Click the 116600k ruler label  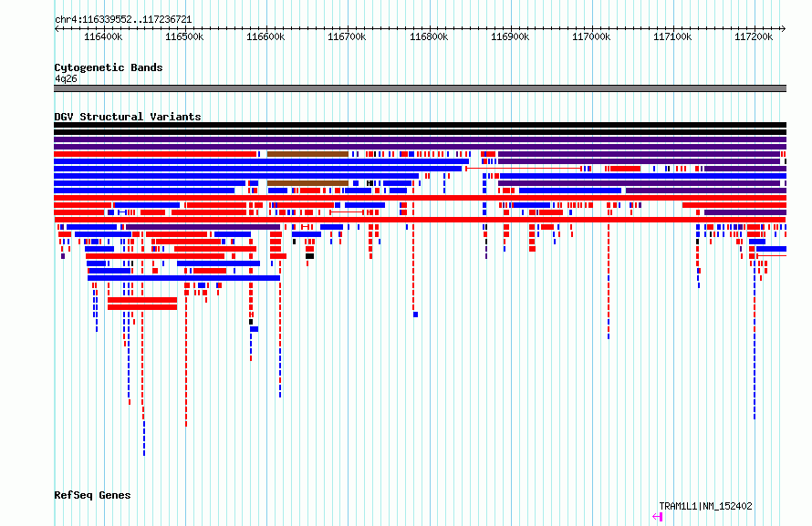click(265, 36)
